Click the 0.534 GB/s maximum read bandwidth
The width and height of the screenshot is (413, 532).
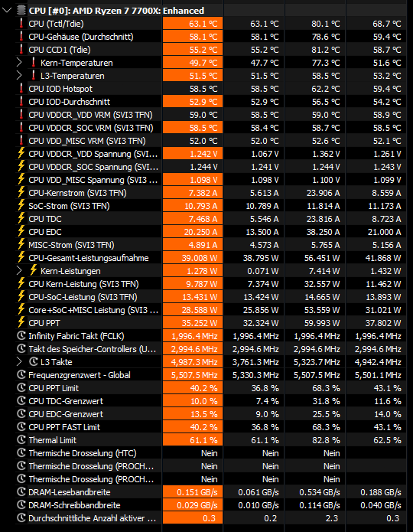tap(320, 492)
